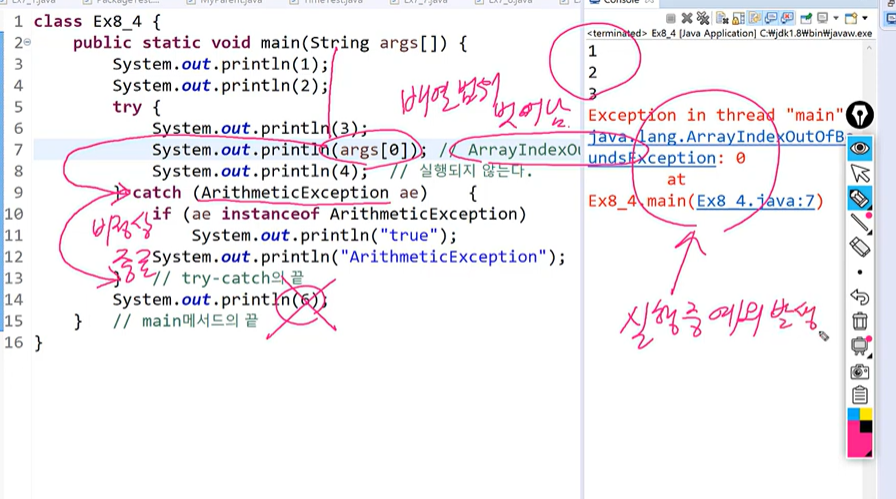The height and width of the screenshot is (499, 896).
Task: Click the 'at' word in the console stack trace
Action: tap(676, 179)
